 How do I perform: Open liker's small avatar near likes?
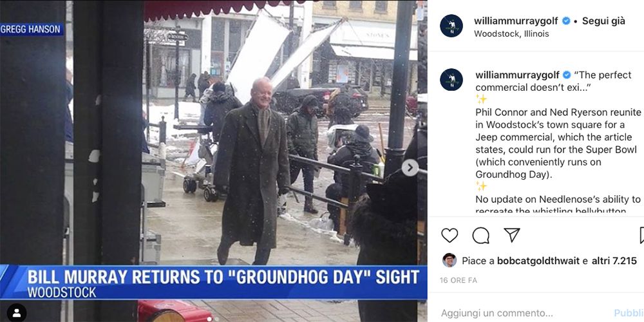[450, 260]
